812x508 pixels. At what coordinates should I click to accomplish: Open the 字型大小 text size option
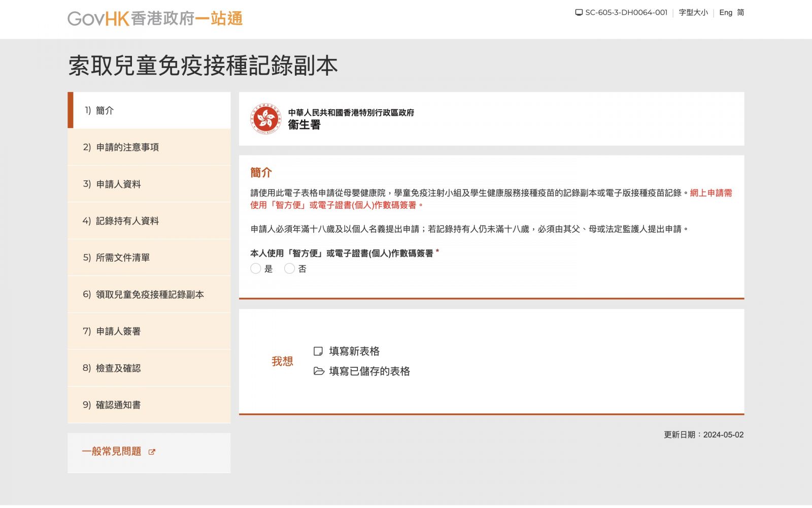pyautogui.click(x=693, y=13)
